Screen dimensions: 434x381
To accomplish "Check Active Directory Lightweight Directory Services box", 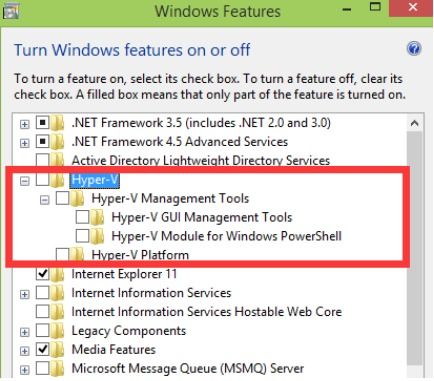I will pos(42,160).
